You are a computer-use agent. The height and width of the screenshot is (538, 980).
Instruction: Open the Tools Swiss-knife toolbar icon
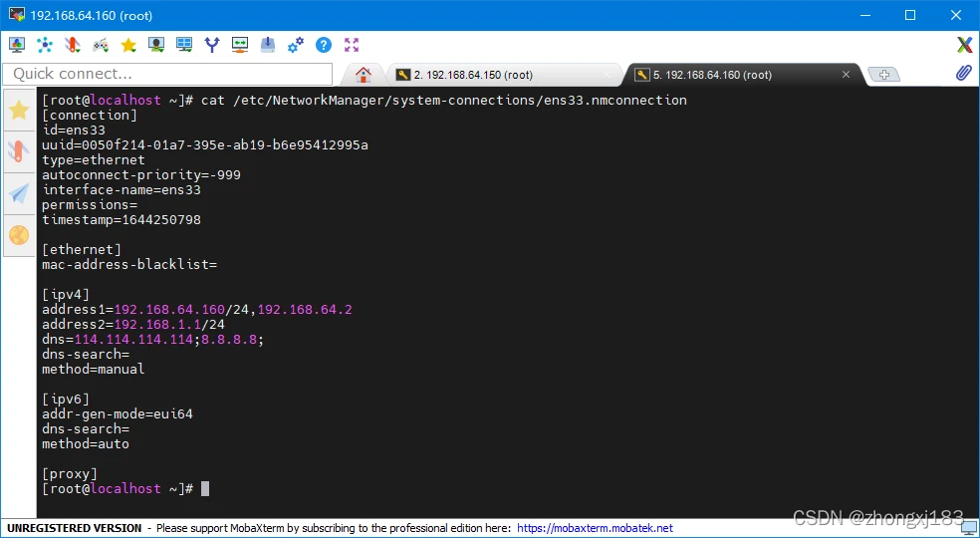pos(73,45)
